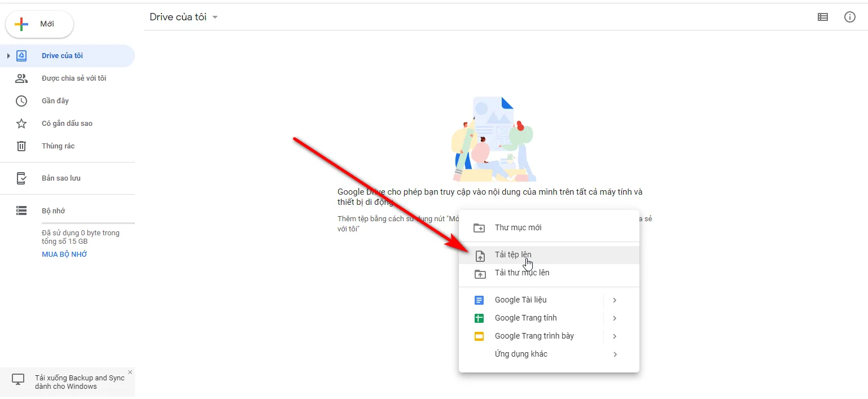Click the empty Drive illustration

493,138
